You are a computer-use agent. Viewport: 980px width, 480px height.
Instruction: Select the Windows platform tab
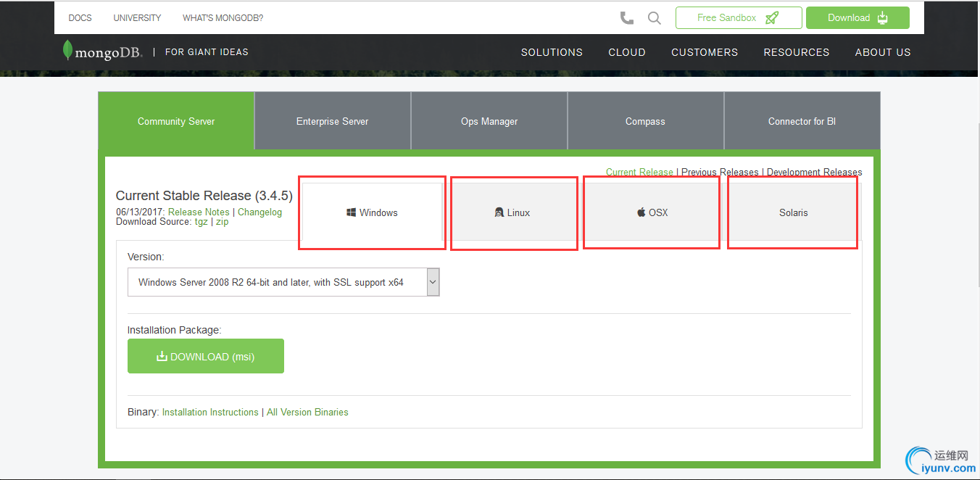[372, 212]
